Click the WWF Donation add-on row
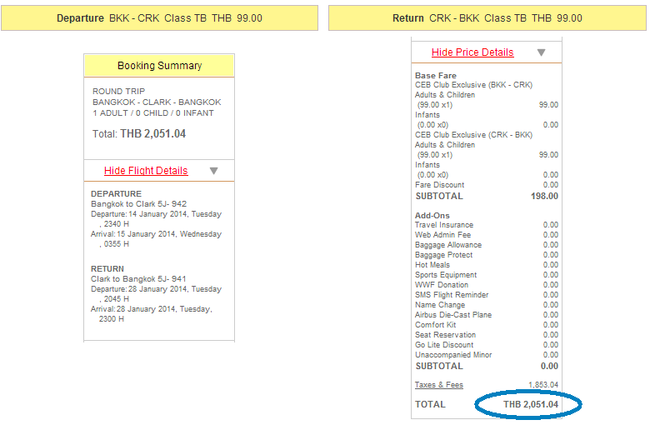 [487, 284]
